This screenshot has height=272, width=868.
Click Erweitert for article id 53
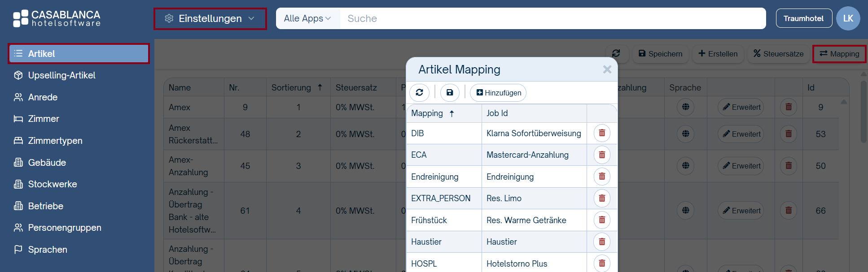tap(741, 134)
